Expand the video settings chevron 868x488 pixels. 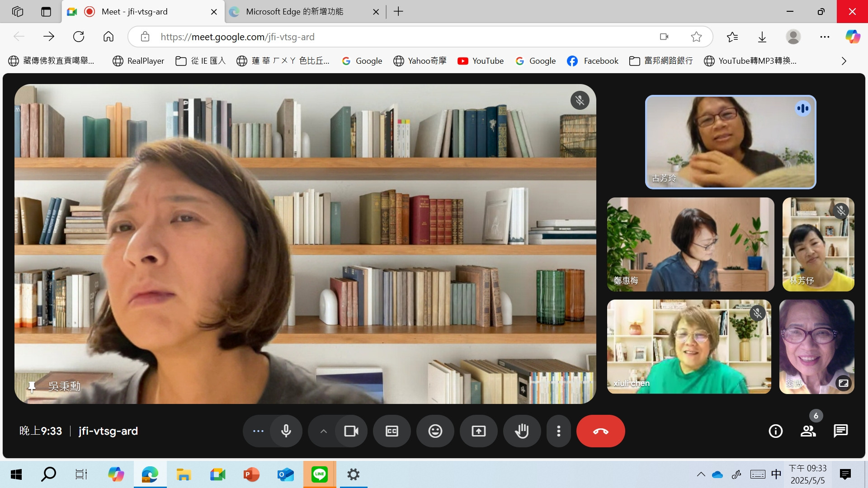[x=323, y=431]
